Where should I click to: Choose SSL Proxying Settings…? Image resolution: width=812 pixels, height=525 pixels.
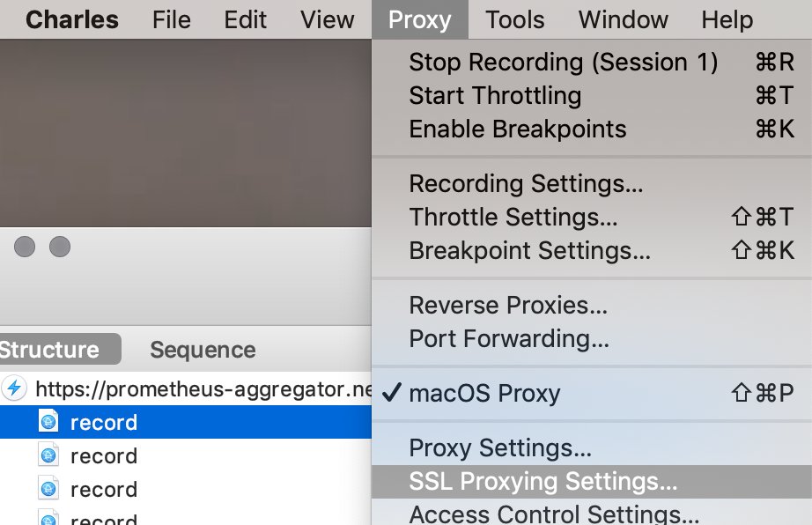coord(592,482)
